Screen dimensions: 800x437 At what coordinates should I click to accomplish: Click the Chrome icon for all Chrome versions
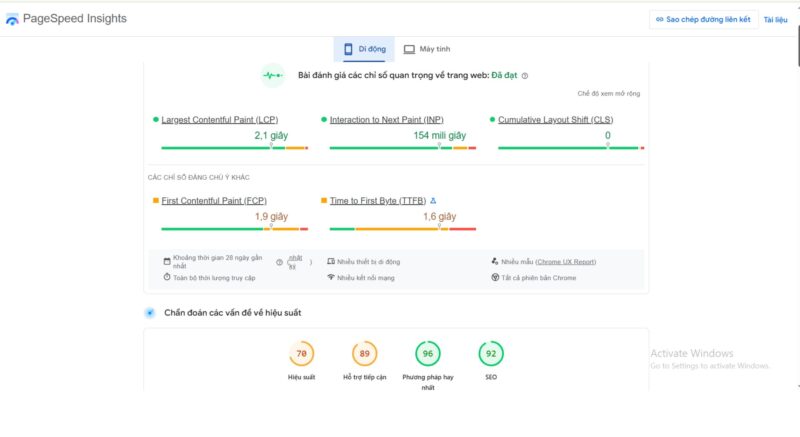(x=495, y=277)
